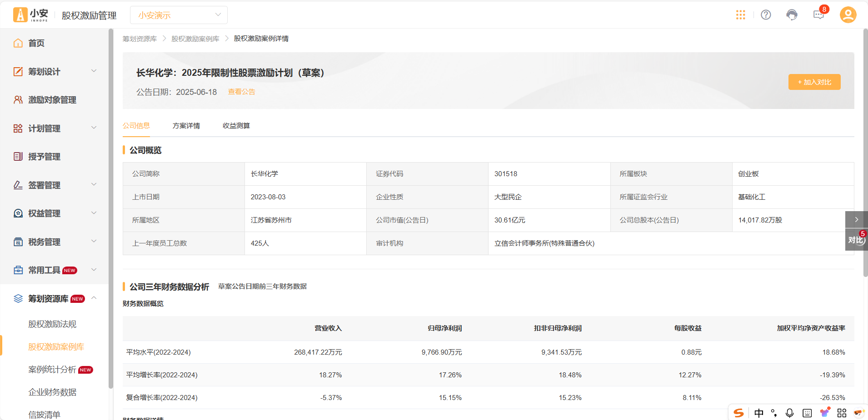Click the 营业收入 column header
This screenshot has height=420, width=868.
coord(328,328)
